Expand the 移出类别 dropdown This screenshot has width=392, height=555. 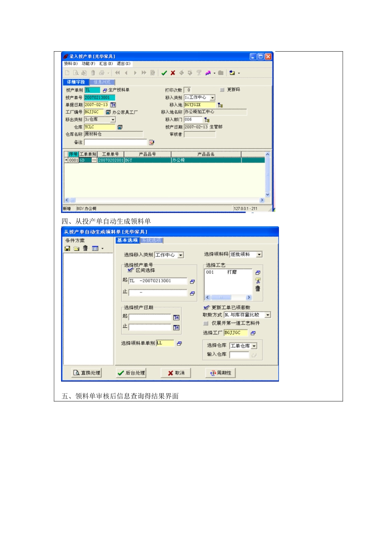click(113, 120)
